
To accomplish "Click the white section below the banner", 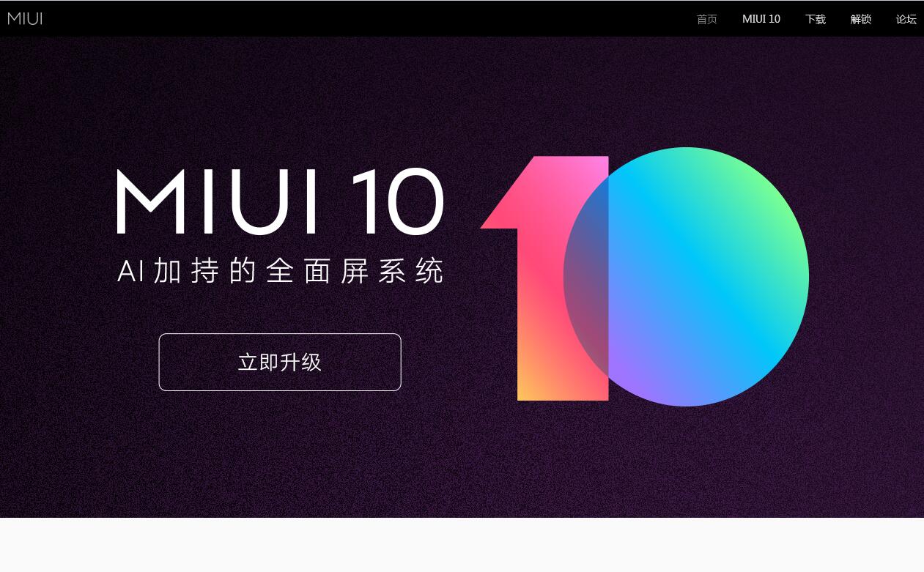I will click(x=462, y=545).
